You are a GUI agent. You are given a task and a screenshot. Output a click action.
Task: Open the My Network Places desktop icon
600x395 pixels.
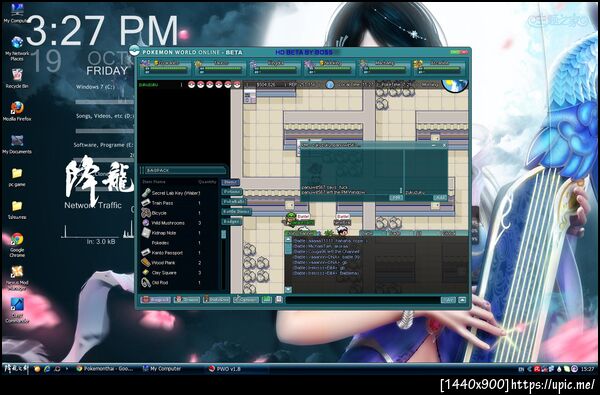[x=17, y=48]
